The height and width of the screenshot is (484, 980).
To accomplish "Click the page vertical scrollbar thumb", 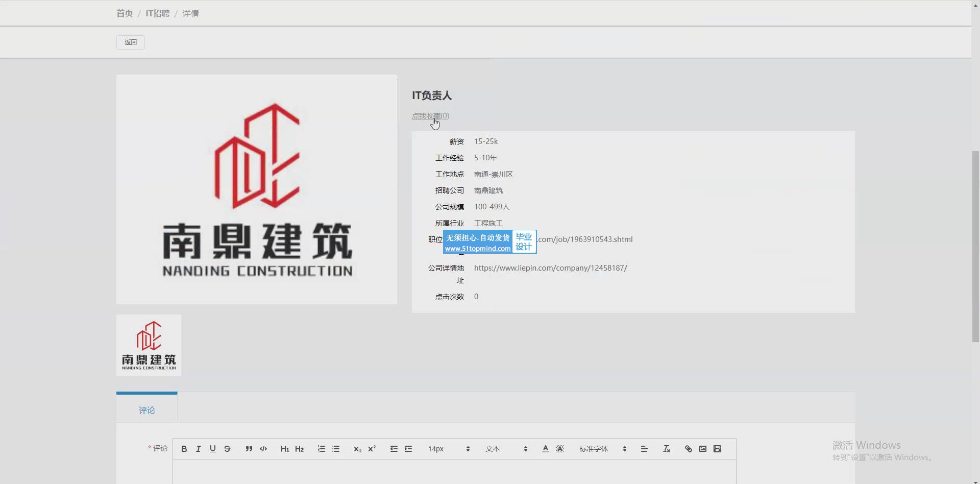I will (x=975, y=246).
